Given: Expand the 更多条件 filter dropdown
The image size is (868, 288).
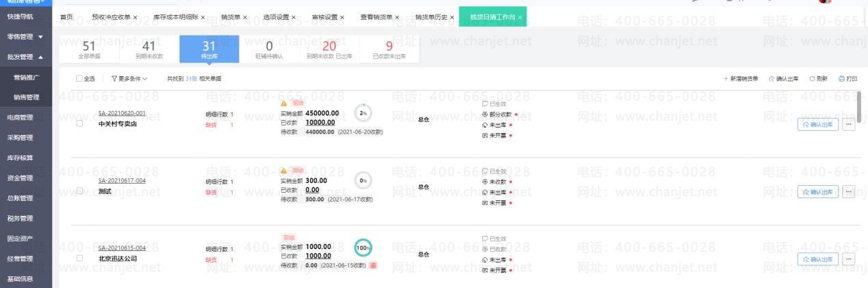Looking at the screenshot, I should click(129, 79).
